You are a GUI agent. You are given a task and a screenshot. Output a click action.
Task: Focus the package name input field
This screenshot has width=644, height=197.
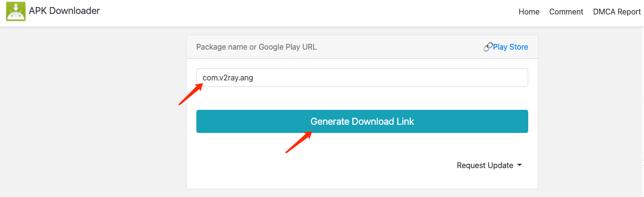tap(362, 78)
